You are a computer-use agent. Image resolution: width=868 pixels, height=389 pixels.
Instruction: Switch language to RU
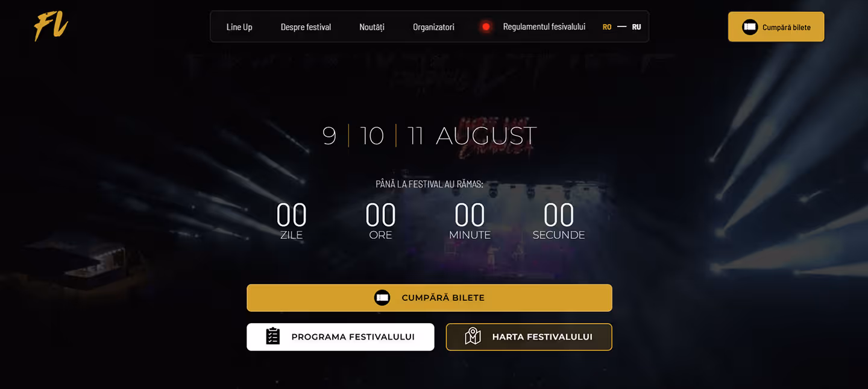pyautogui.click(x=637, y=27)
